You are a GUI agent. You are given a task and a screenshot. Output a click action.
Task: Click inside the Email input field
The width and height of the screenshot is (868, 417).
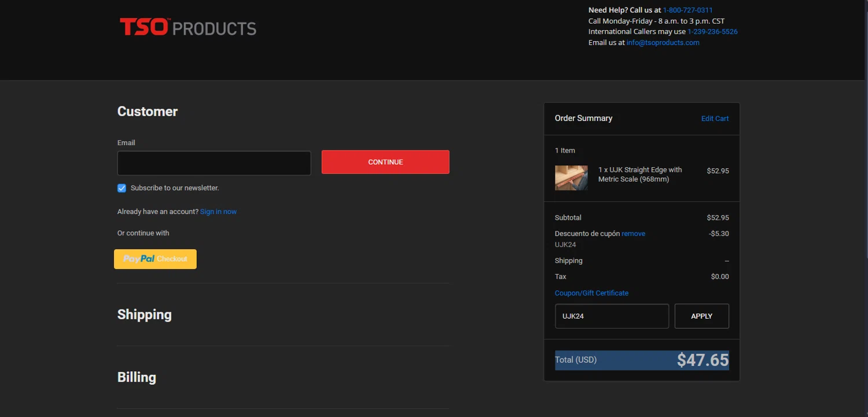point(214,163)
